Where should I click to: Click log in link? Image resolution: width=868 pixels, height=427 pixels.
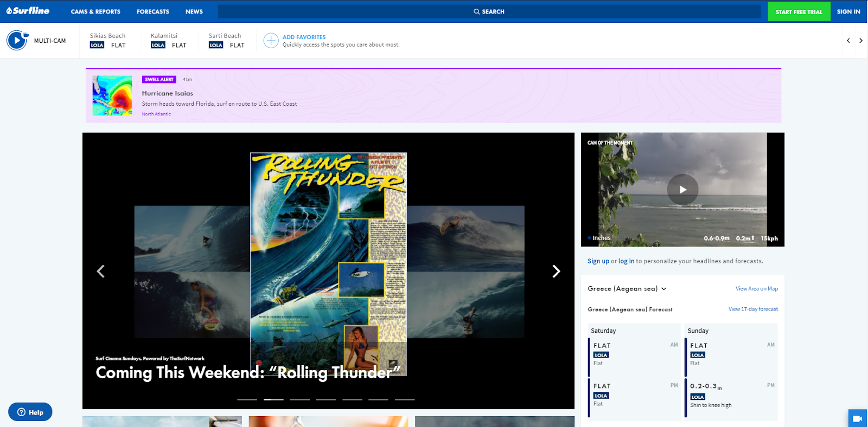627,261
